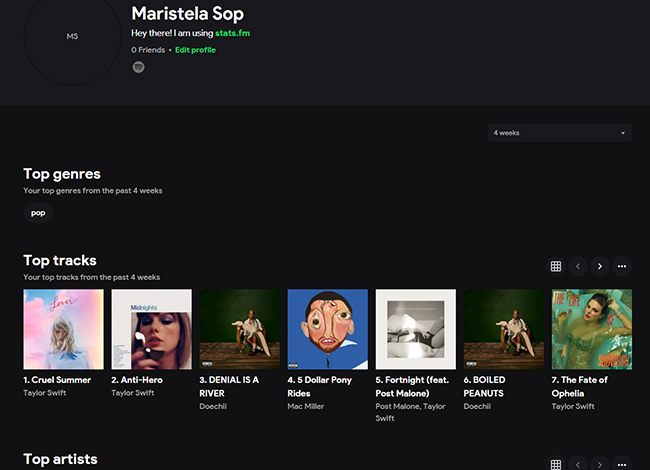The height and width of the screenshot is (470, 650).
Task: Go to previous Top artists page
Action: pyautogui.click(x=578, y=464)
